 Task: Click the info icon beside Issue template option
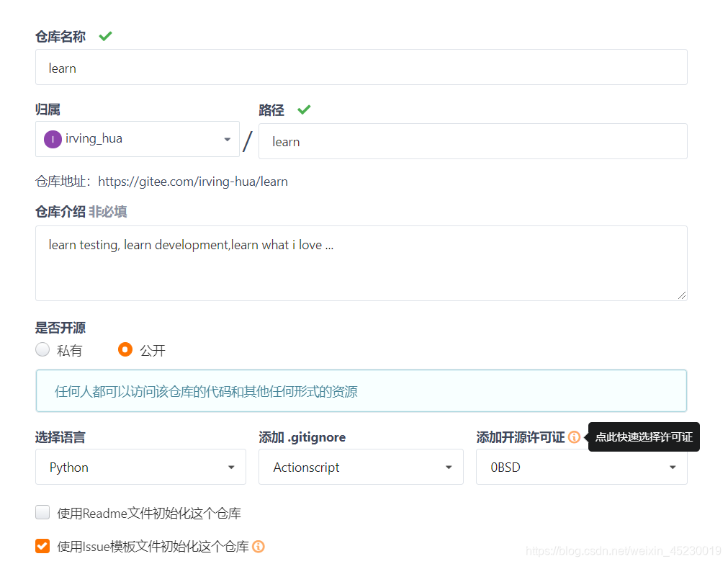(259, 547)
